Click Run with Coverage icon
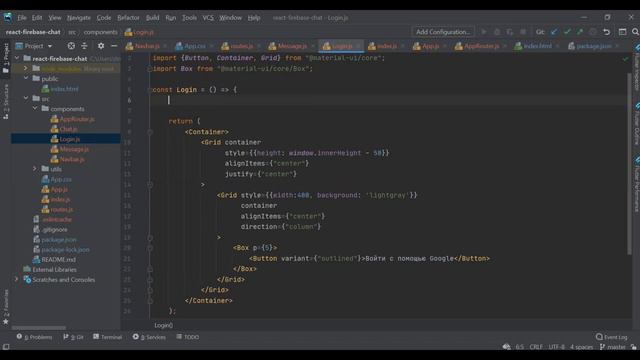 tap(510, 32)
